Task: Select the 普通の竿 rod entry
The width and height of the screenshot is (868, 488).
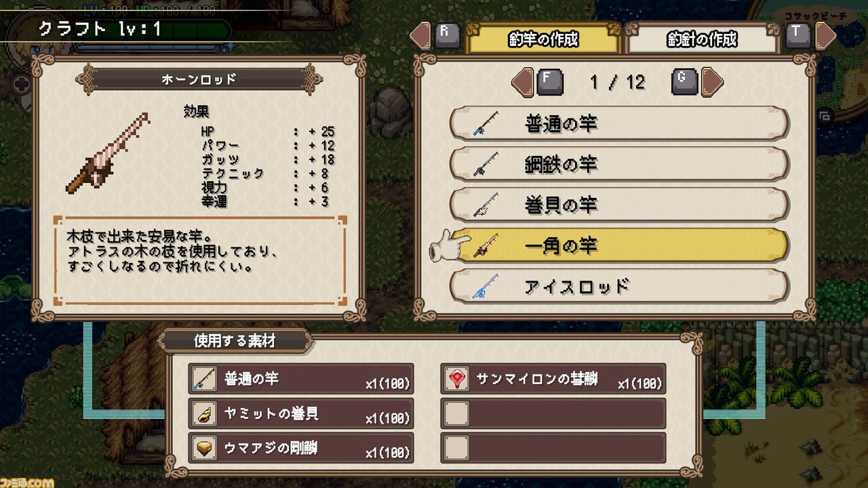Action: click(619, 123)
